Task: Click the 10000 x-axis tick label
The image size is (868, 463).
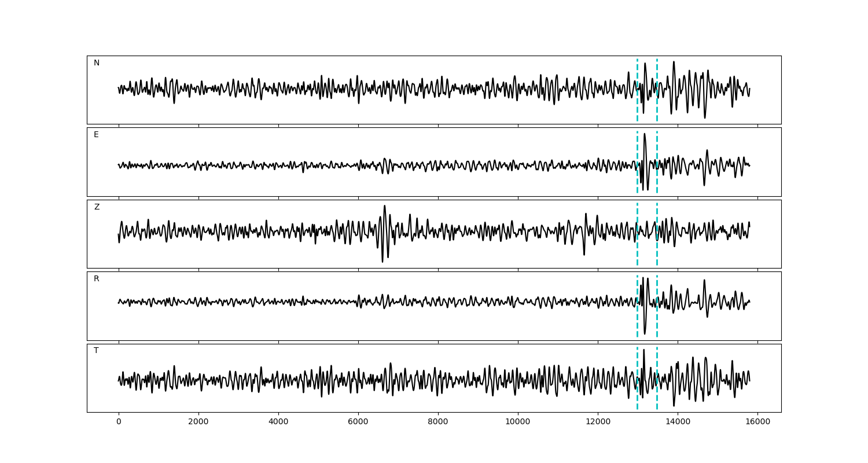Action: (518, 422)
